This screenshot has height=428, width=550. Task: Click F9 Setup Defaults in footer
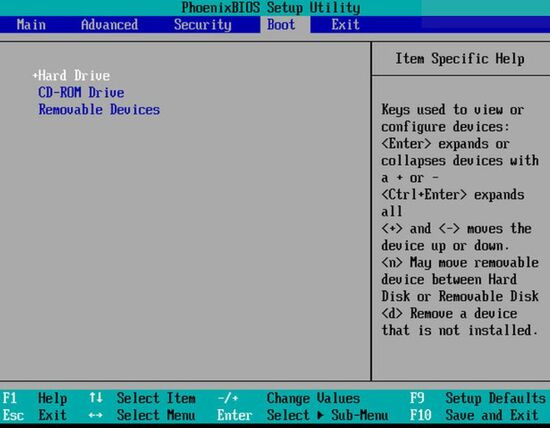[x=478, y=398]
